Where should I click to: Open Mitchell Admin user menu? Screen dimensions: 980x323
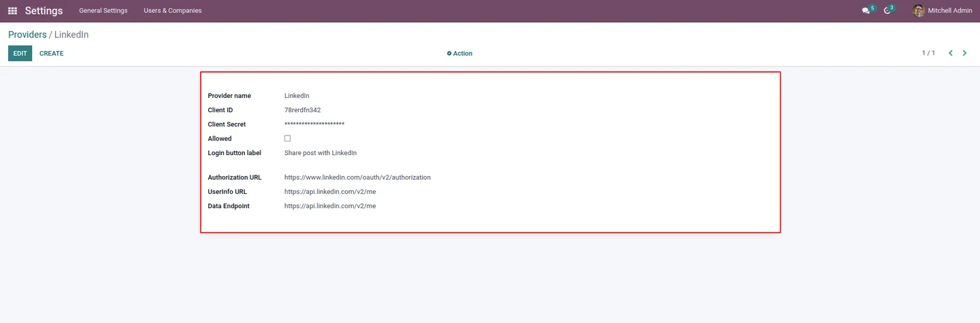click(x=943, y=11)
